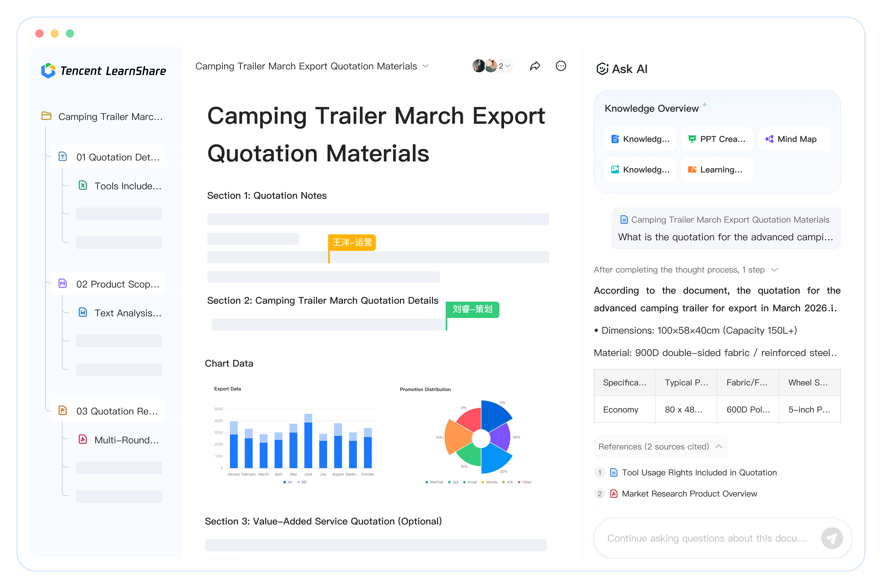Open Multi-Round… in sidebar
The width and height of the screenshot is (882, 588).
[x=119, y=440]
